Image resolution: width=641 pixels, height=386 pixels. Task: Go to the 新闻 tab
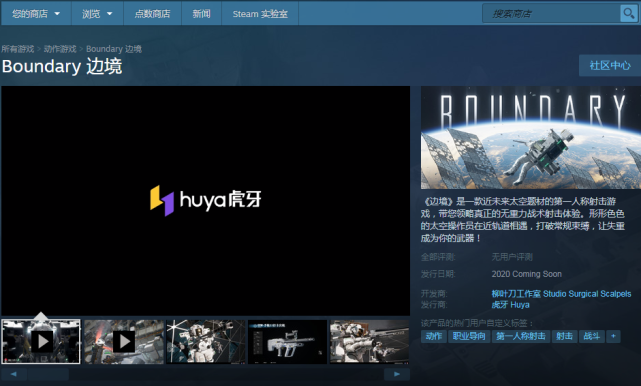coord(202,13)
